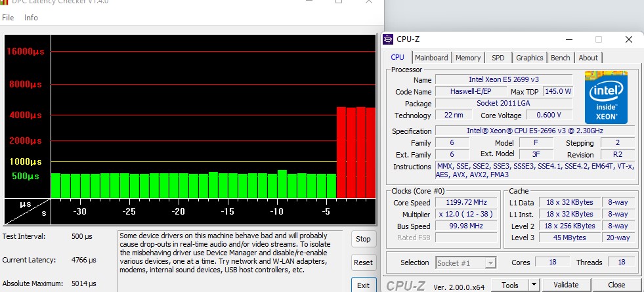Close the CPU-Z window with X

[629, 39]
